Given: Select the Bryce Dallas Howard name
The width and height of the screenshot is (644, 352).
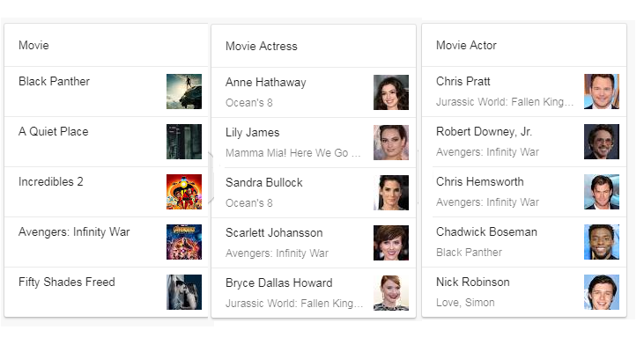Looking at the screenshot, I should coord(279,282).
